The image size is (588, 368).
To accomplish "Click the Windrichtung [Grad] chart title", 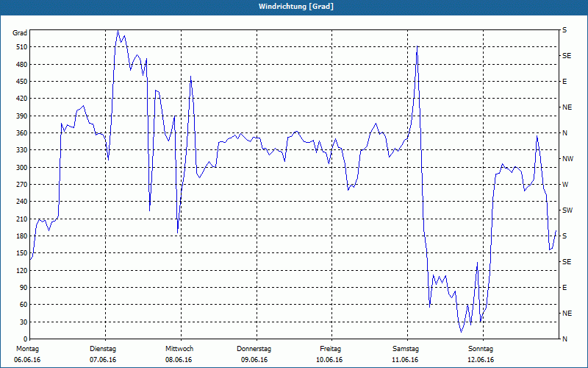I will [x=296, y=7].
